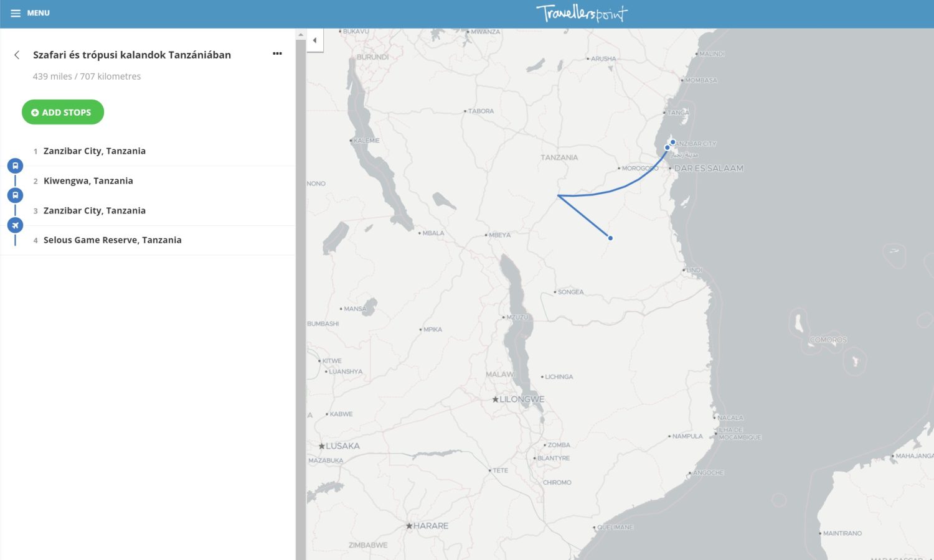934x560 pixels.
Task: Click the Travellerspoint logo
Action: click(x=582, y=13)
